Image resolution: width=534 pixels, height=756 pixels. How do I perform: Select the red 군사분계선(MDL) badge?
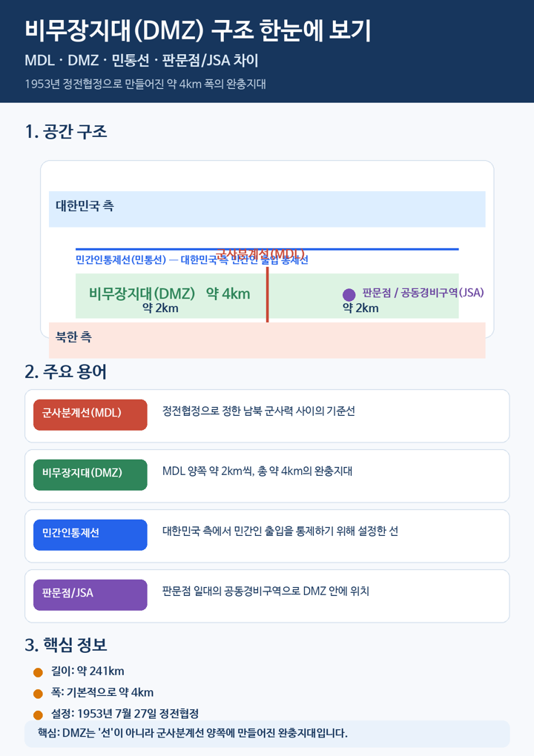90,414
